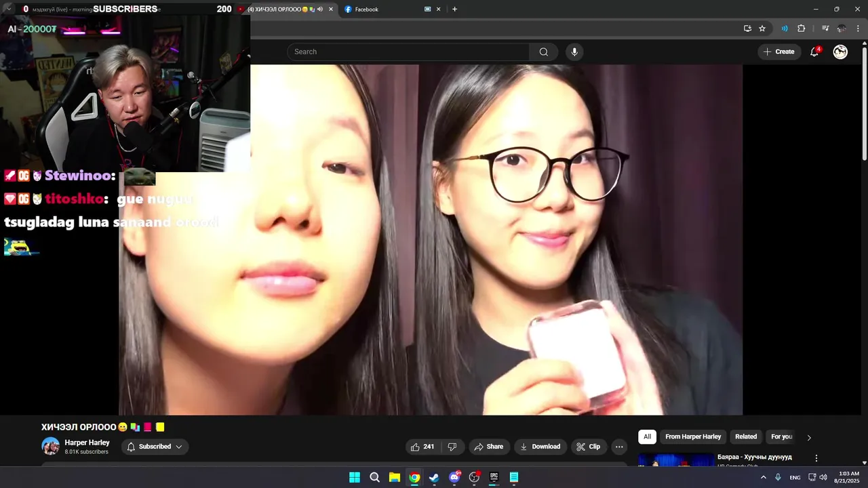Select the Related filter chip
This screenshot has height=488, width=868.
coord(746,436)
